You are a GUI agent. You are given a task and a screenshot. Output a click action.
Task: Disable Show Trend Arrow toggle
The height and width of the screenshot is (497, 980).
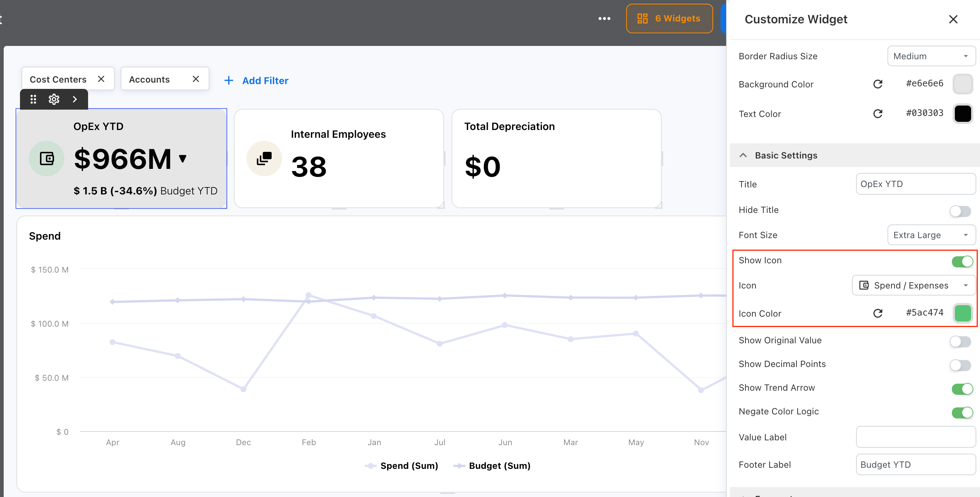pyautogui.click(x=962, y=388)
